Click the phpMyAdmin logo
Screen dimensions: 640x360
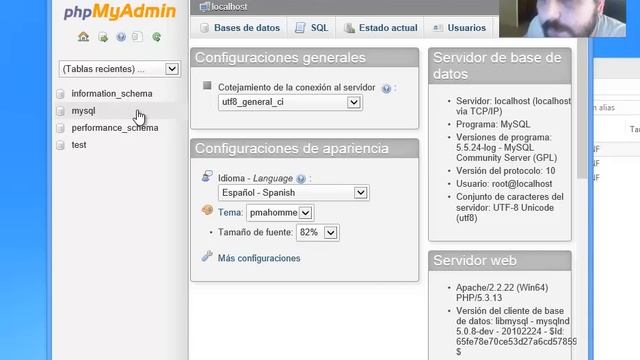pos(120,11)
